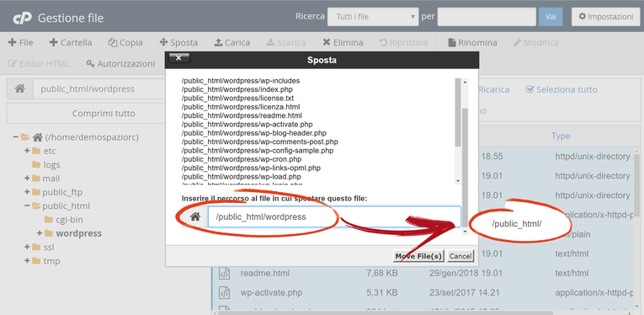
Task: Click home icon beside path field
Action: point(19,89)
